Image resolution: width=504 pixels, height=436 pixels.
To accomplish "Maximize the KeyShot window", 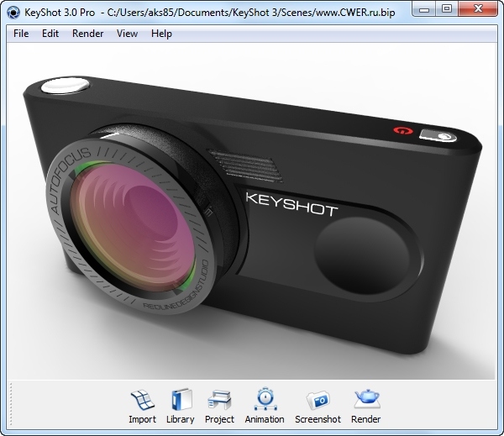I will coord(447,9).
